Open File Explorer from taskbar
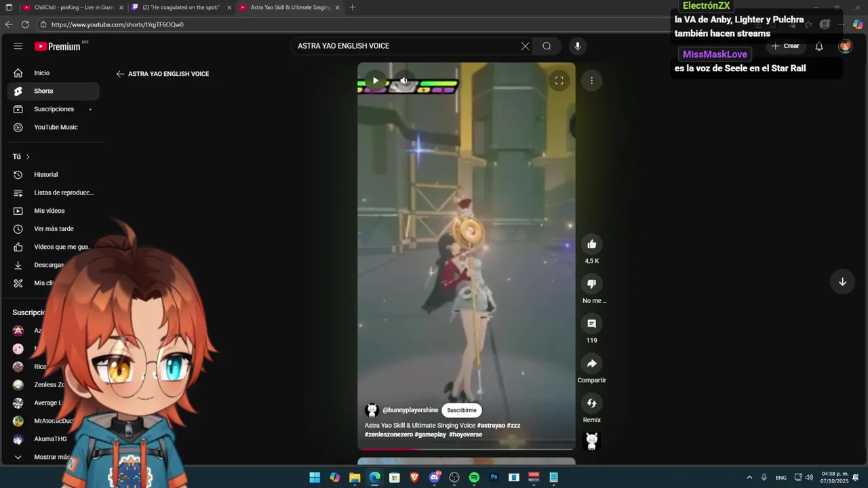Viewport: 868px width, 488px height. tap(355, 477)
